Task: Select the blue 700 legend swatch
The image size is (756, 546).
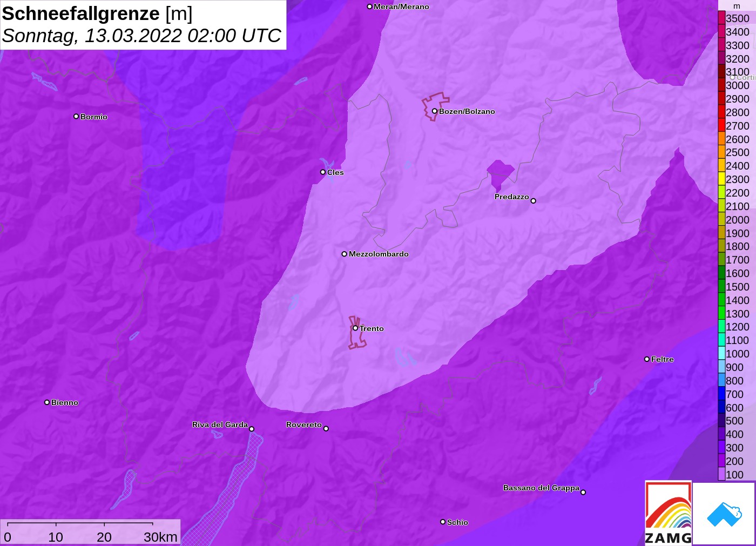Action: (721, 394)
